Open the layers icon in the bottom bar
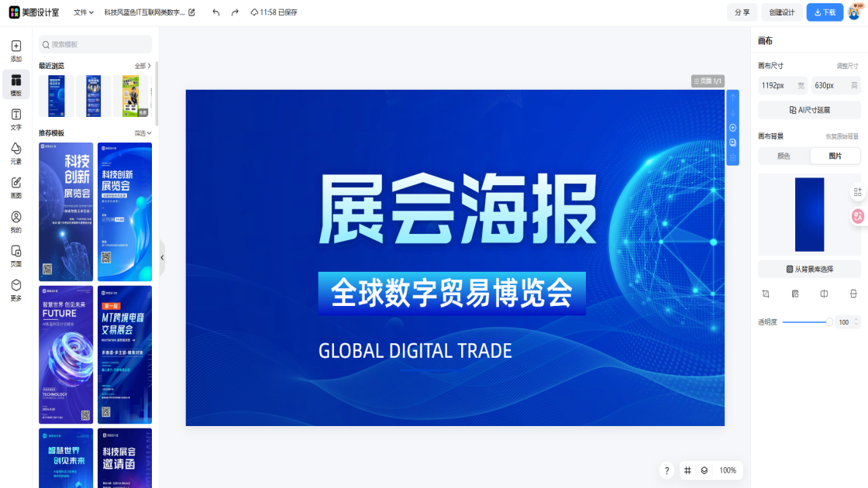 click(x=704, y=470)
